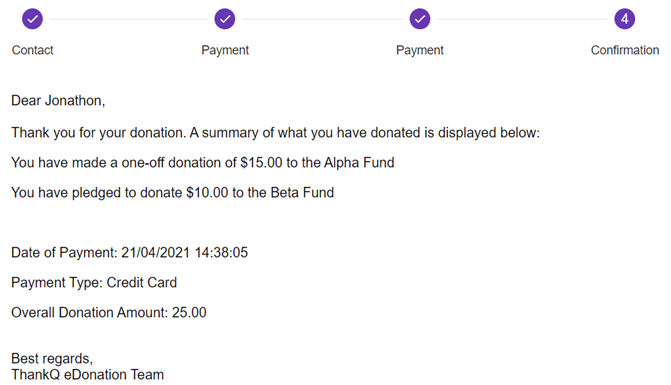Click the progress line before Confirmation step
Viewport: 671px width, 385px height.
click(x=522, y=19)
